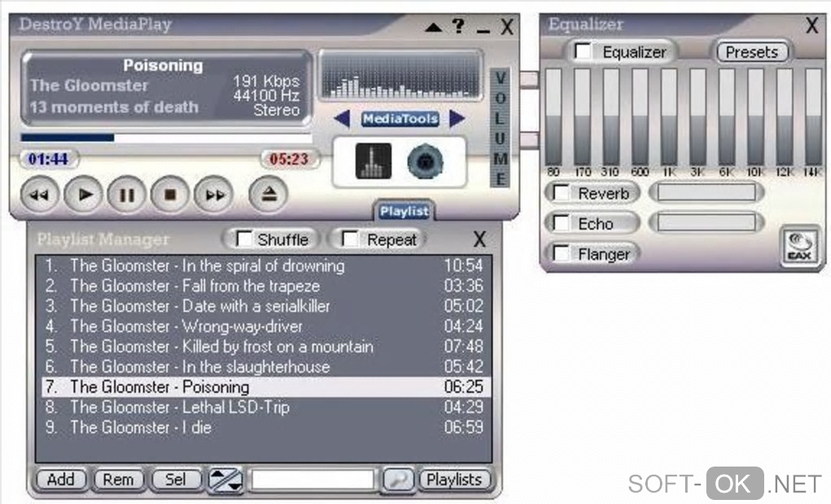
Task: Click the Rem button
Action: coord(118,480)
